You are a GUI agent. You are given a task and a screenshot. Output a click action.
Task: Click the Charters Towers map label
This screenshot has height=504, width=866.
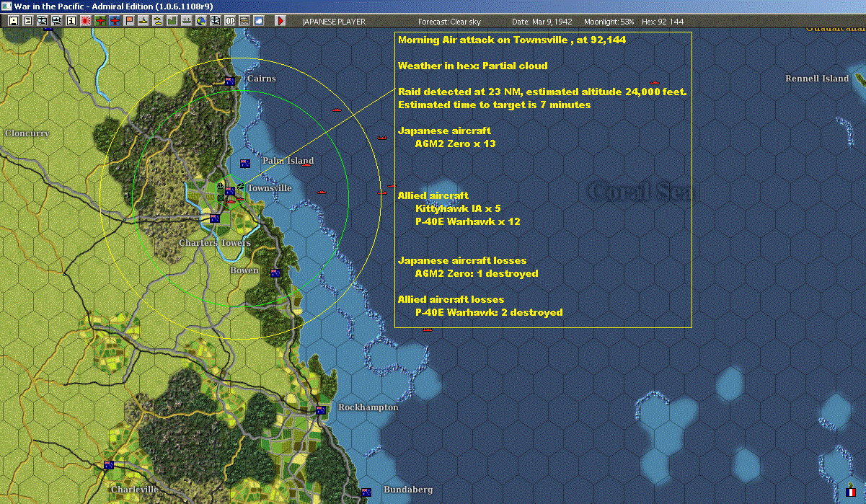point(215,243)
